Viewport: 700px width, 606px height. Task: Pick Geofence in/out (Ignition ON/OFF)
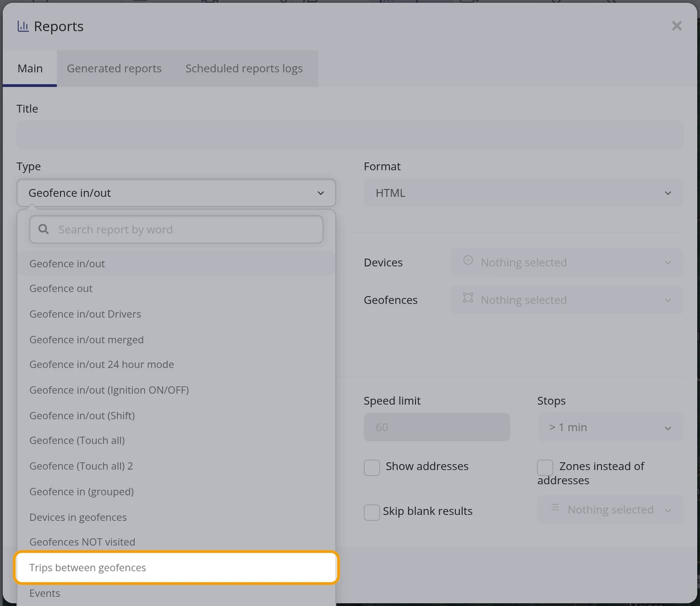[x=176, y=390]
